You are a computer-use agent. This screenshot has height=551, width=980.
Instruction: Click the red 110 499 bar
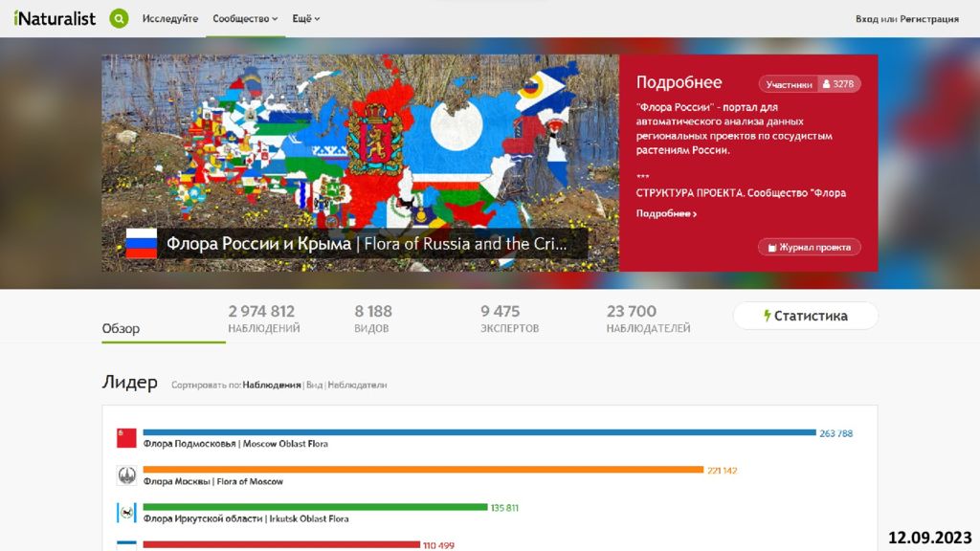281,544
